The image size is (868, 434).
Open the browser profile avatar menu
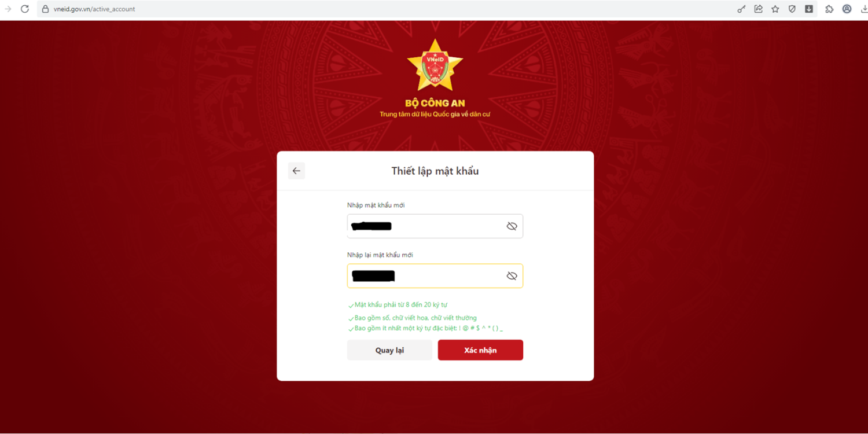[847, 9]
